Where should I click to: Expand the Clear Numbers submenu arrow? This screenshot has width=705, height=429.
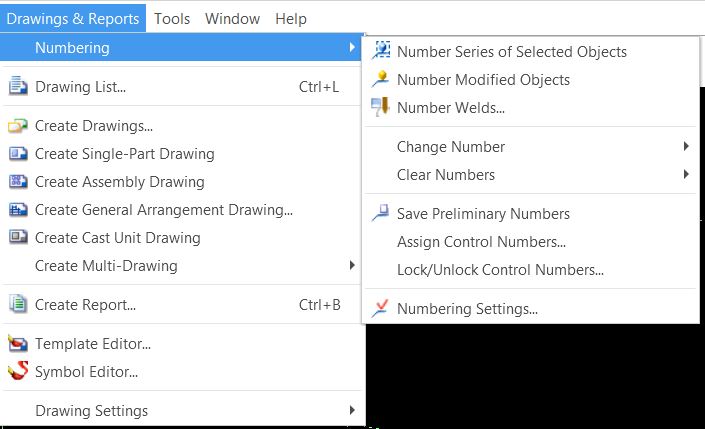(x=686, y=175)
